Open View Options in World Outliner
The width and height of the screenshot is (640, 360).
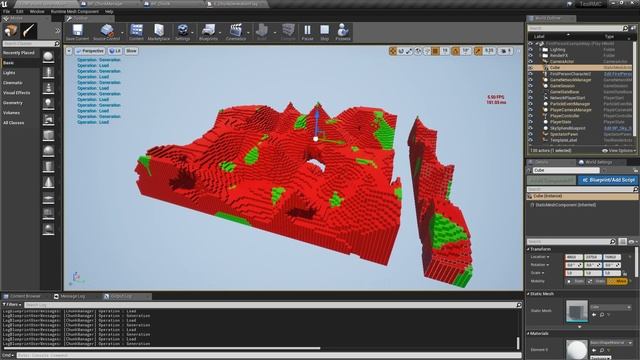[619, 151]
